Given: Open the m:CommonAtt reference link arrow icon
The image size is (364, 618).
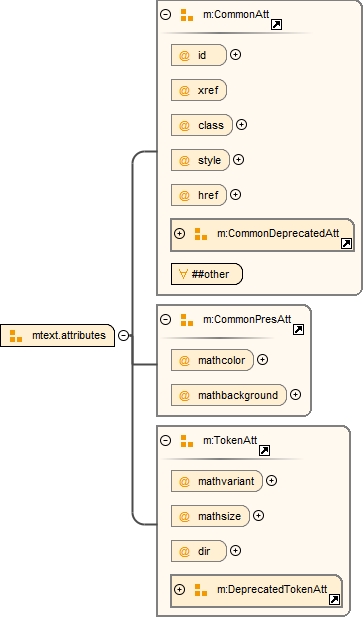Looking at the screenshot, I should click(277, 25).
